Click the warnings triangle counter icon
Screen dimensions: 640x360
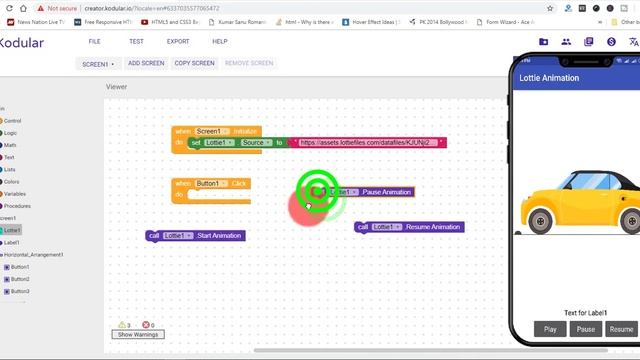122,324
